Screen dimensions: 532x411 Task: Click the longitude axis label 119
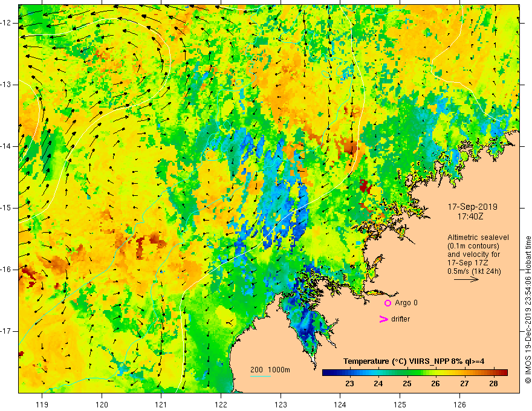click(x=42, y=404)
